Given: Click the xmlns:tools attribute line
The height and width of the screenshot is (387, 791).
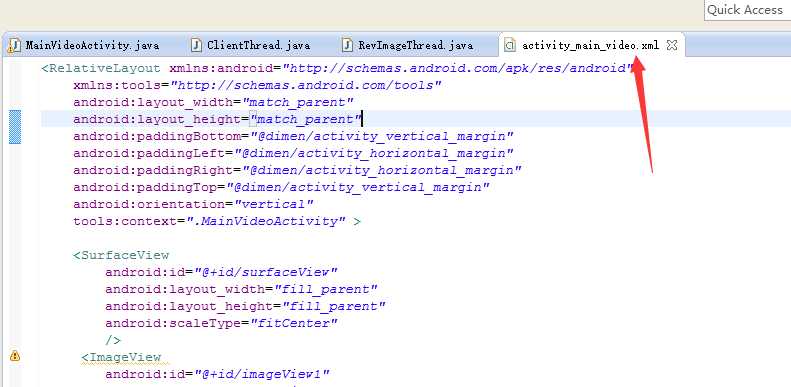Looking at the screenshot, I should (x=257, y=85).
